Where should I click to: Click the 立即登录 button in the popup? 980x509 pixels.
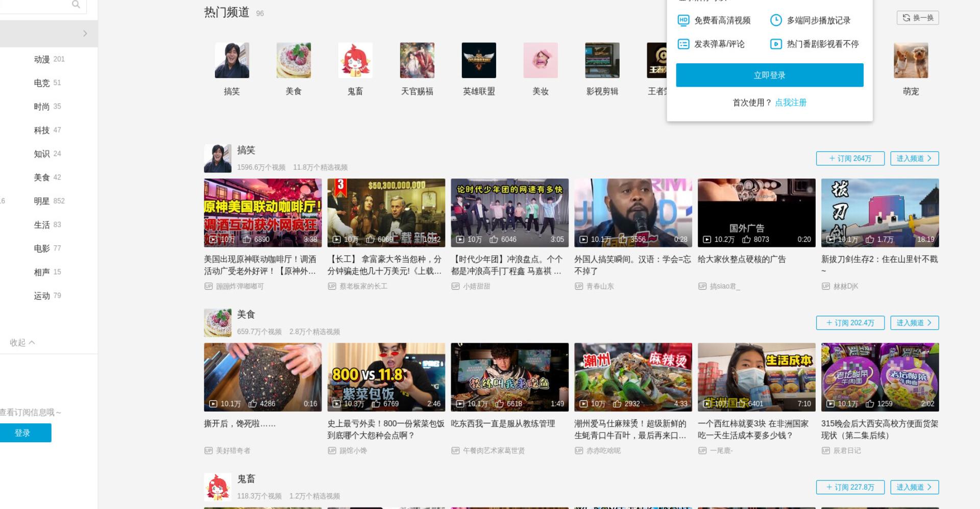[x=770, y=75]
